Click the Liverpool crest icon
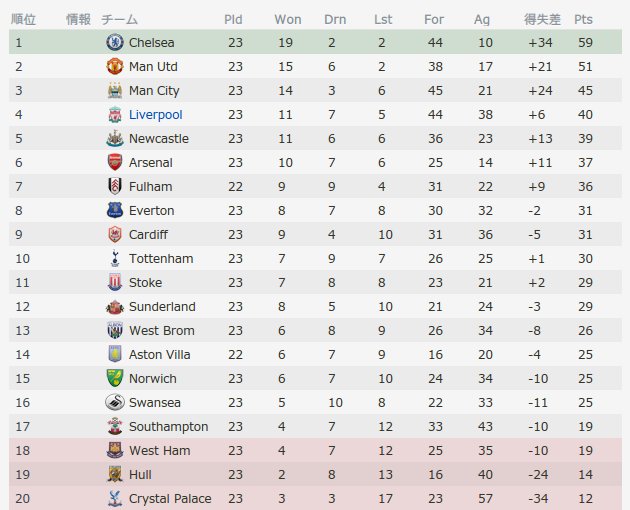630x510 pixels. point(115,115)
